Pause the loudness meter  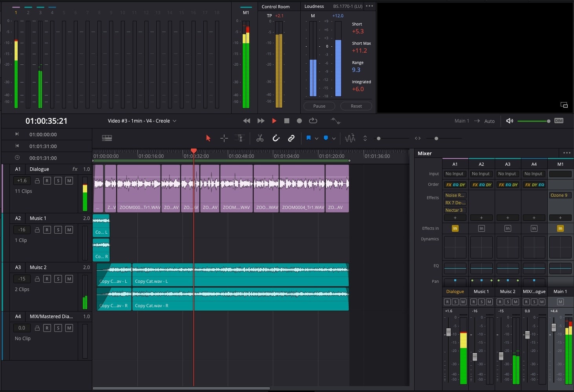point(319,106)
